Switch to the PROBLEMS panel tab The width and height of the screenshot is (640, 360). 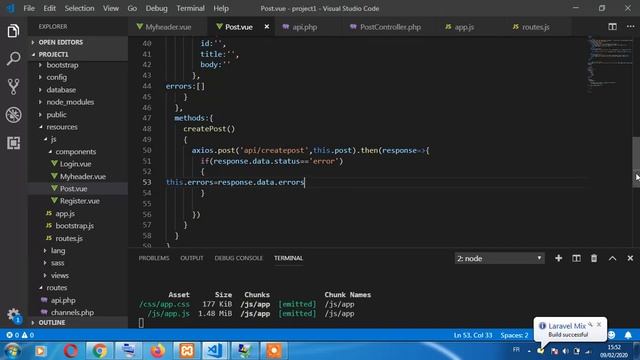click(154, 258)
